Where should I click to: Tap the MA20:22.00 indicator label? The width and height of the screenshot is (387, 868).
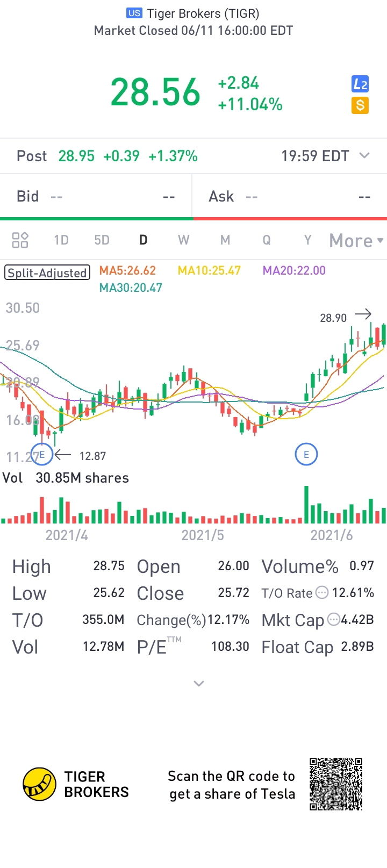(294, 270)
